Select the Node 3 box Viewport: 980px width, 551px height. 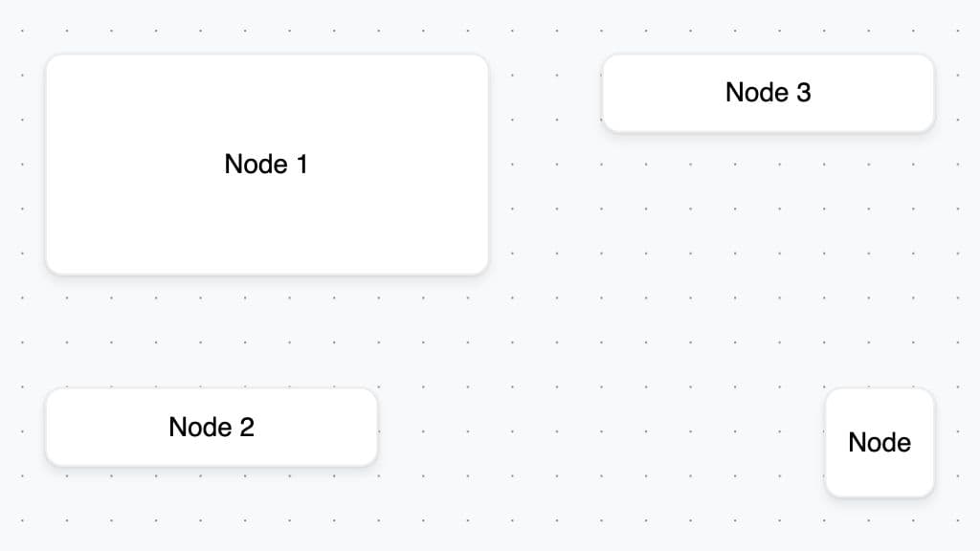pyautogui.click(x=768, y=93)
